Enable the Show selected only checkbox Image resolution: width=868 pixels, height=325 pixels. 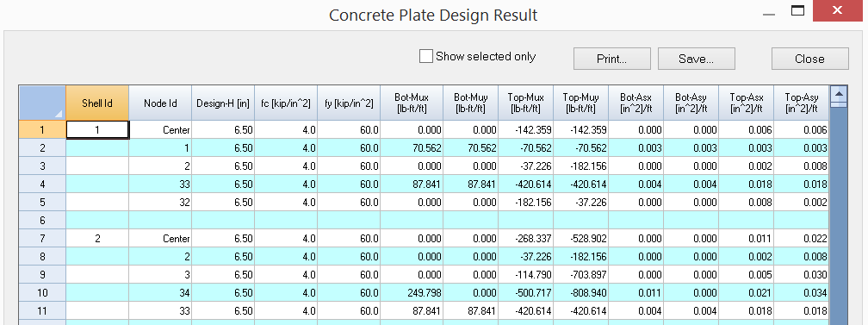(x=426, y=57)
